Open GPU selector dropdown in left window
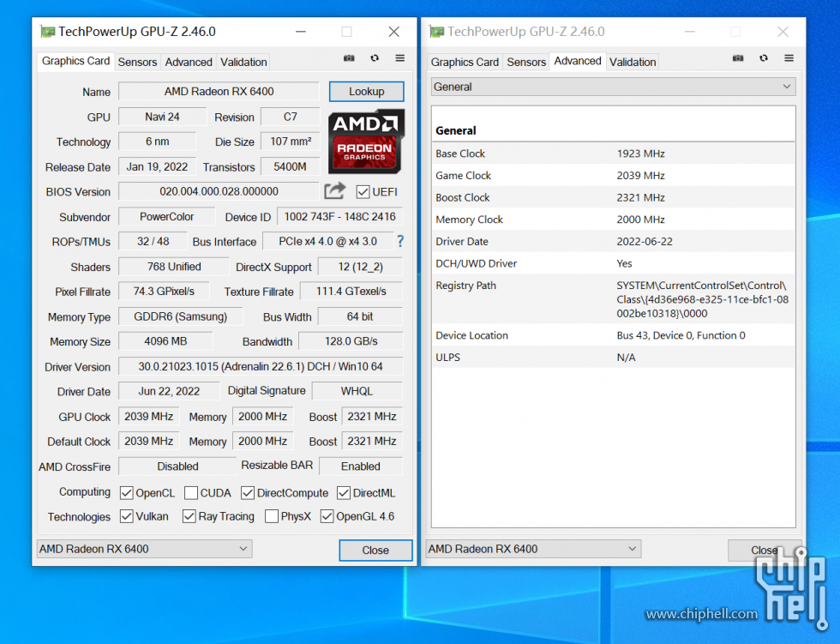 click(x=144, y=549)
